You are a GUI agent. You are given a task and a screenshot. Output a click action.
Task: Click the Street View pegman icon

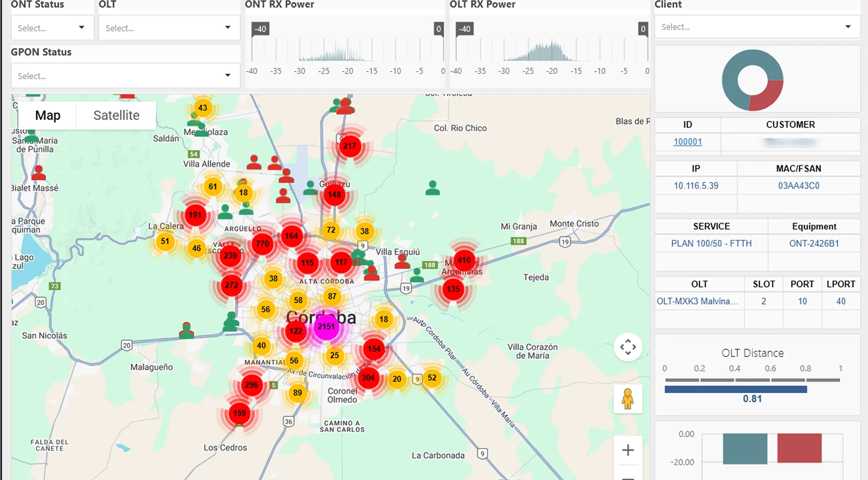click(x=628, y=399)
